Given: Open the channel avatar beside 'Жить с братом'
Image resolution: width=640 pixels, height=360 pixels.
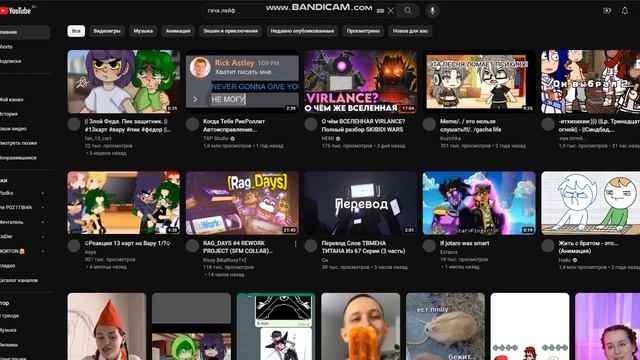Looking at the screenshot, I should pyautogui.click(x=548, y=246).
